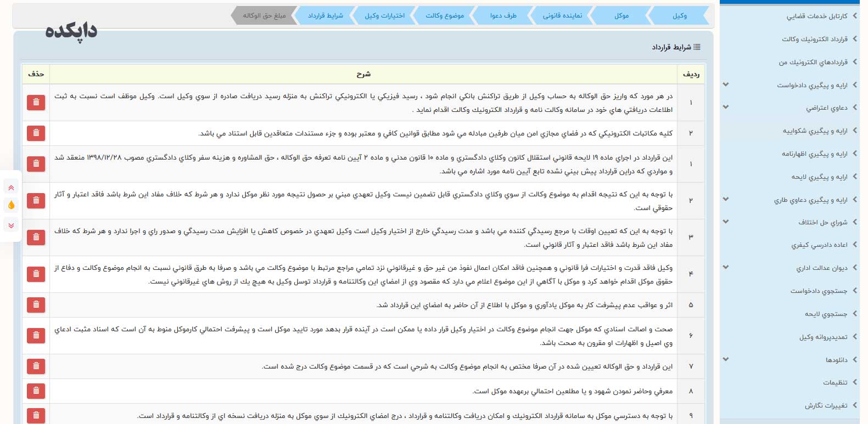
Task: Open the 'طرف دعوا' step tab
Action: tap(503, 15)
